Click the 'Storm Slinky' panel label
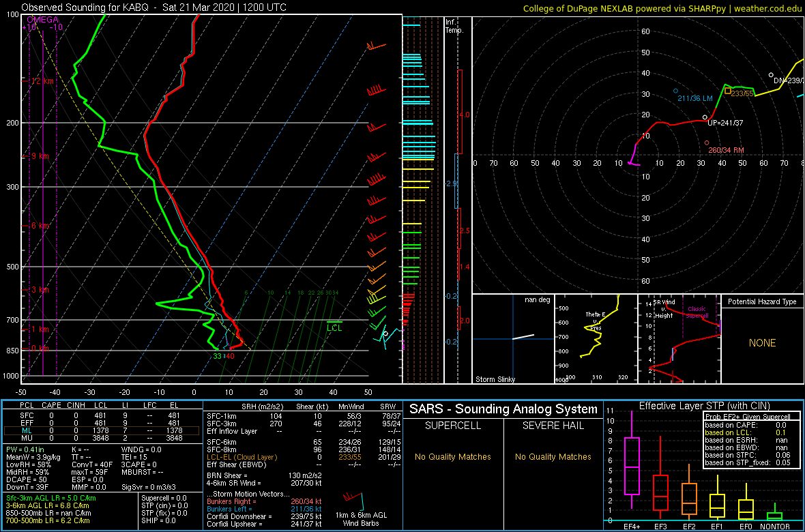The height and width of the screenshot is (532, 805). pyautogui.click(x=495, y=379)
